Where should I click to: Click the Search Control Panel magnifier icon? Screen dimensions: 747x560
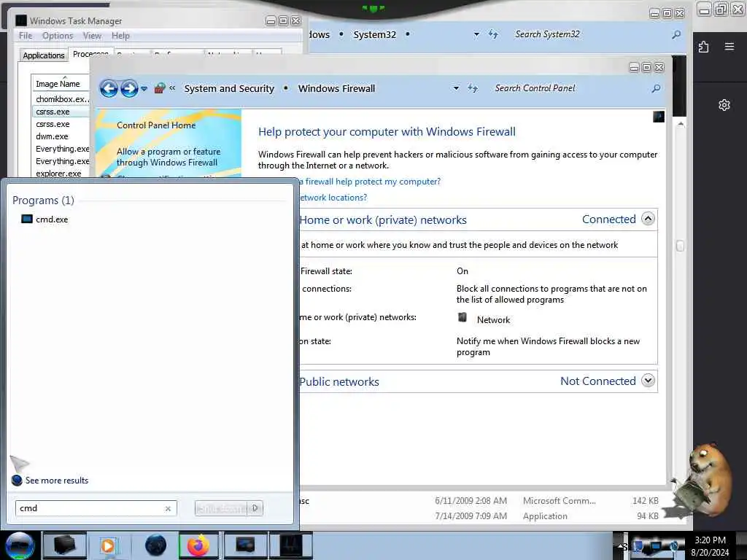pyautogui.click(x=656, y=88)
